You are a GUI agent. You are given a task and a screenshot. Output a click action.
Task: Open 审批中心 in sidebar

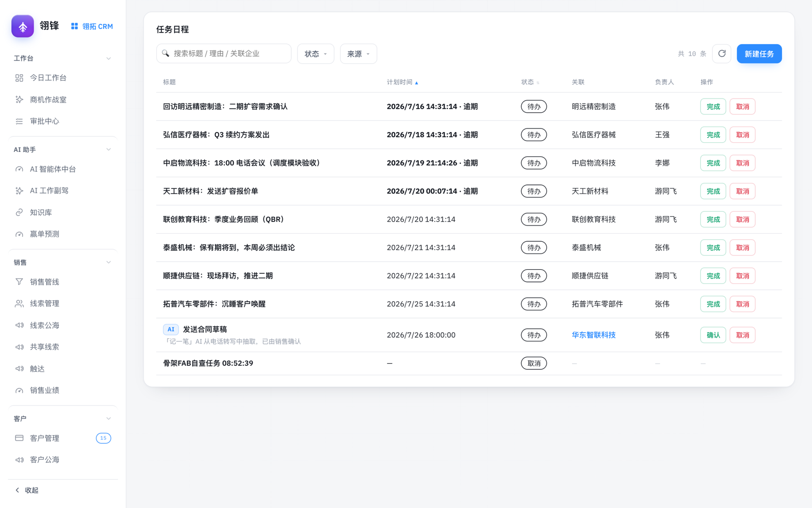point(63,121)
